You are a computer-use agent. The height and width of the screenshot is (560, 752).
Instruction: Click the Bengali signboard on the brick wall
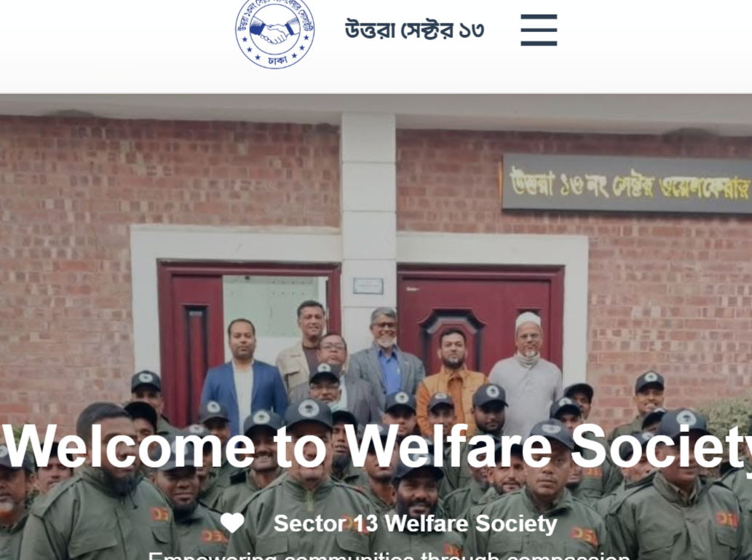[627, 184]
